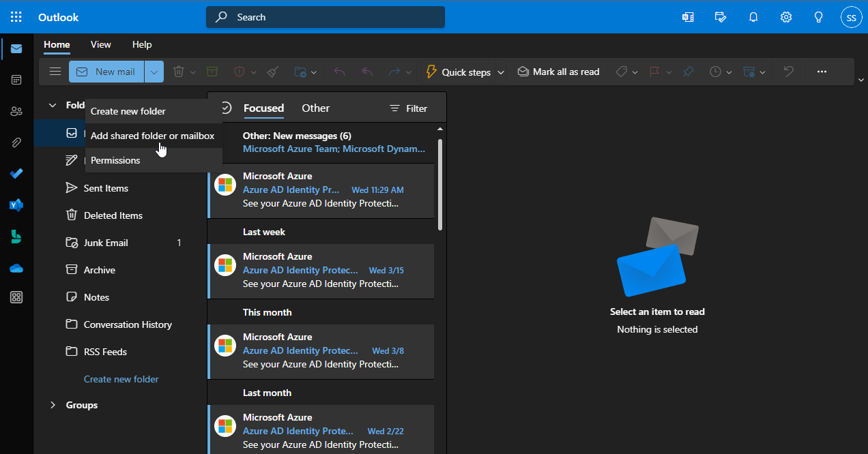The height and width of the screenshot is (454, 868).
Task: Select the Other inbox tab
Action: (x=315, y=108)
